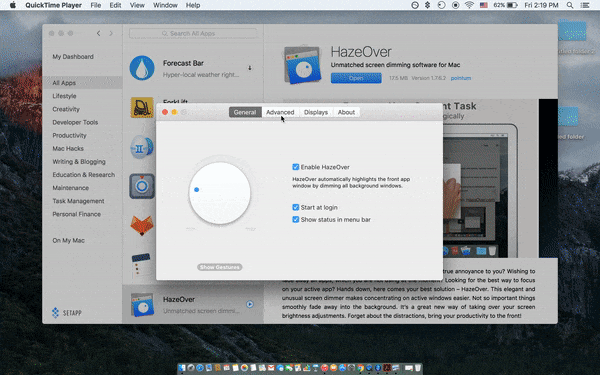Open the File menu
The height and width of the screenshot is (375, 600).
click(x=96, y=5)
